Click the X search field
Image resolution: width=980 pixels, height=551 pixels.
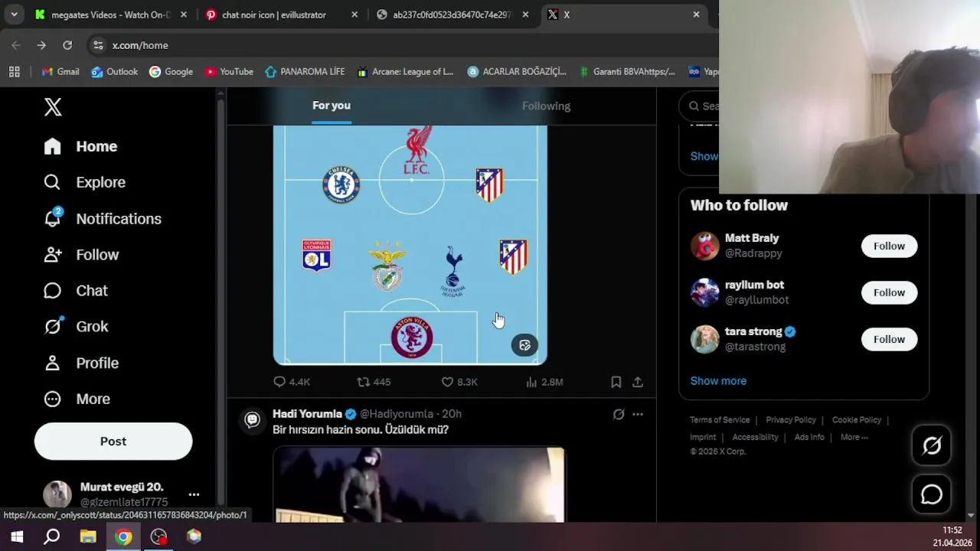pyautogui.click(x=699, y=106)
